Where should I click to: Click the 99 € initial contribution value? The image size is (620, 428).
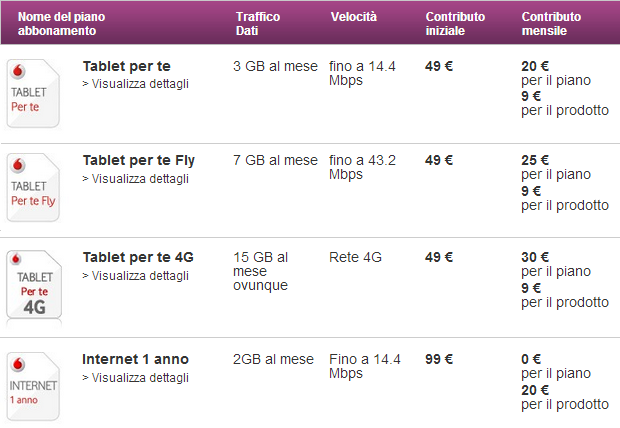439,359
